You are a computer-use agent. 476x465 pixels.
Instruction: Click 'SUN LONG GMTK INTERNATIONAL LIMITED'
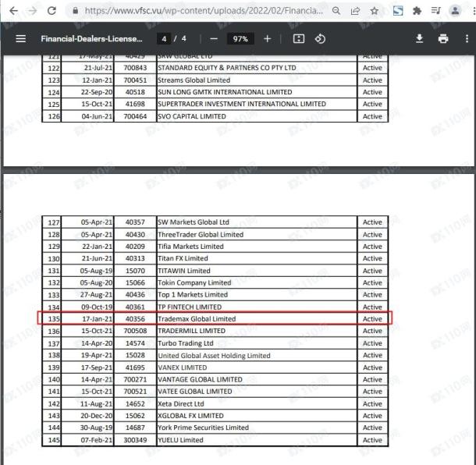pos(225,92)
